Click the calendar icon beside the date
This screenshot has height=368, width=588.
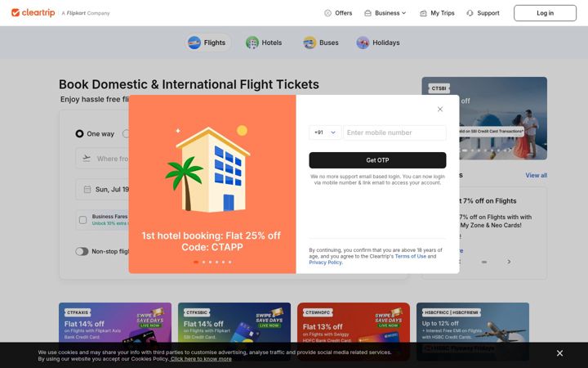click(x=87, y=189)
